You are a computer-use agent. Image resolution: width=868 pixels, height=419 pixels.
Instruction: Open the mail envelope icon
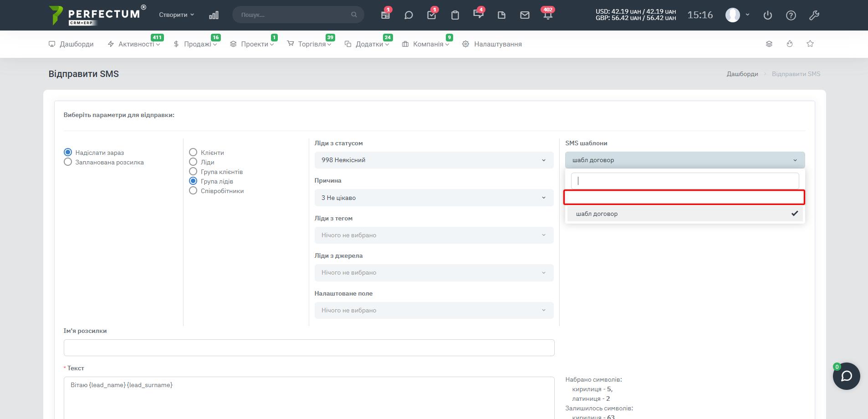pos(525,15)
